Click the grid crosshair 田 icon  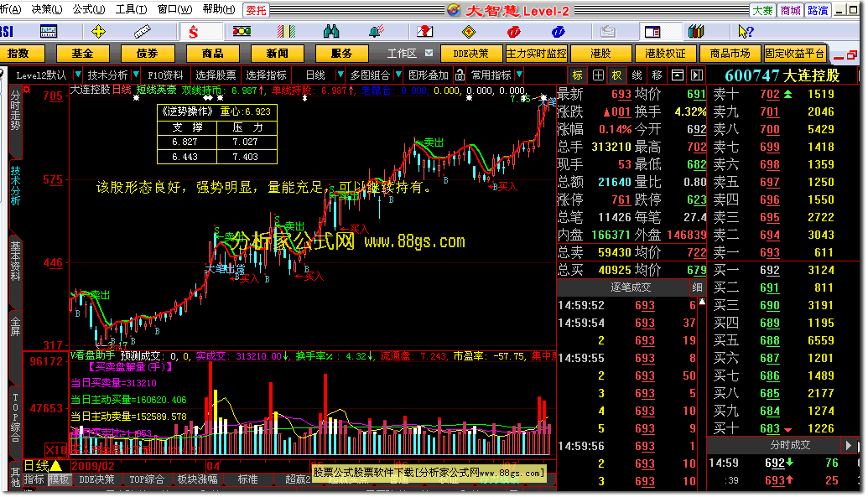pyautogui.click(x=598, y=75)
